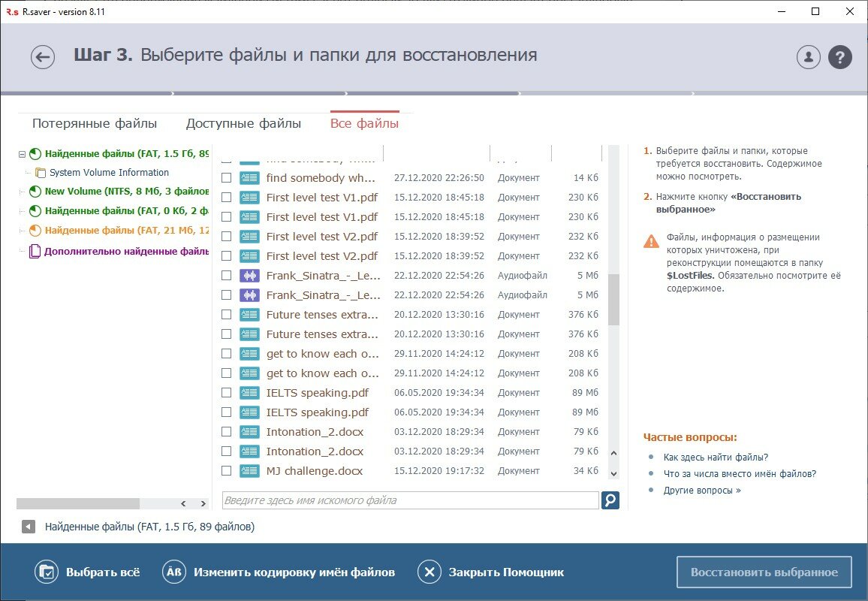Select Найденные файлы (FAT, 0 Кб) tree item
Image resolution: width=868 pixels, height=601 pixels.
pyautogui.click(x=127, y=211)
